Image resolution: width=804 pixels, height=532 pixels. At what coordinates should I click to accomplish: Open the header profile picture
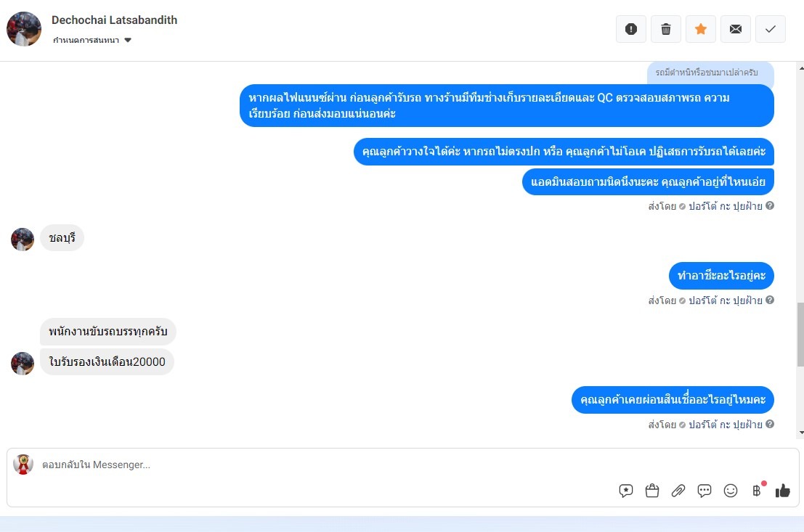23,29
